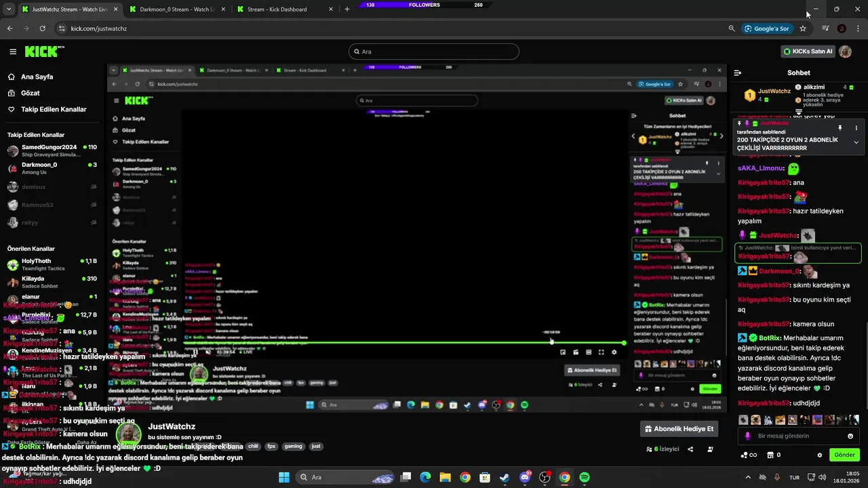Open Killayda recommended channel
This screenshot has width=868, height=488.
(x=52, y=282)
